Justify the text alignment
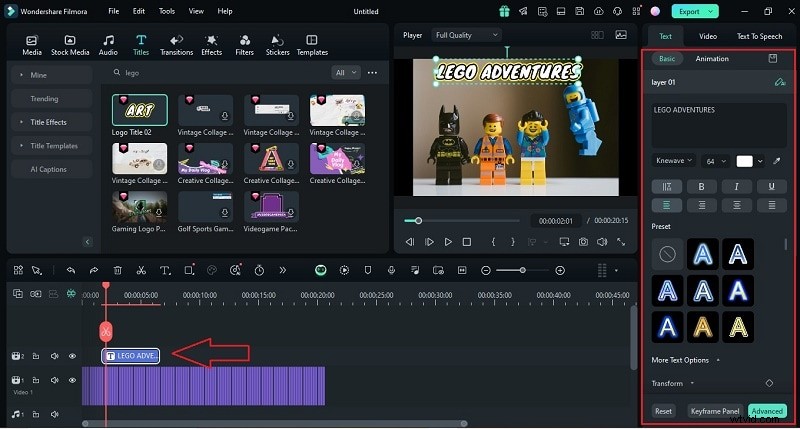 coord(771,205)
